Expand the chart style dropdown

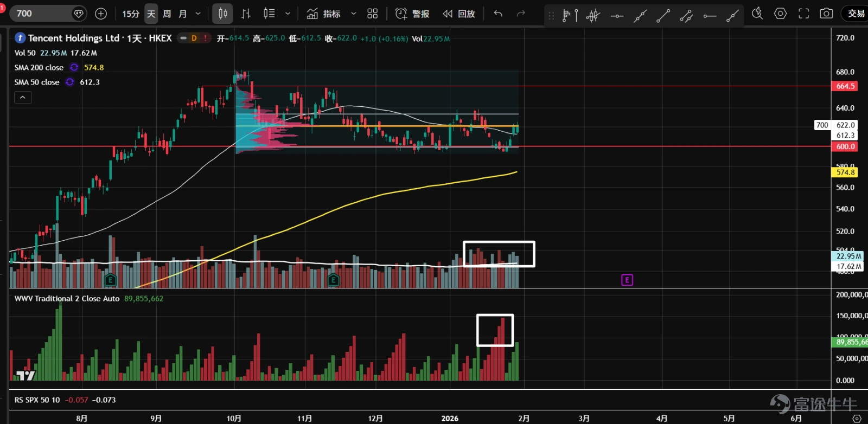[x=288, y=14]
